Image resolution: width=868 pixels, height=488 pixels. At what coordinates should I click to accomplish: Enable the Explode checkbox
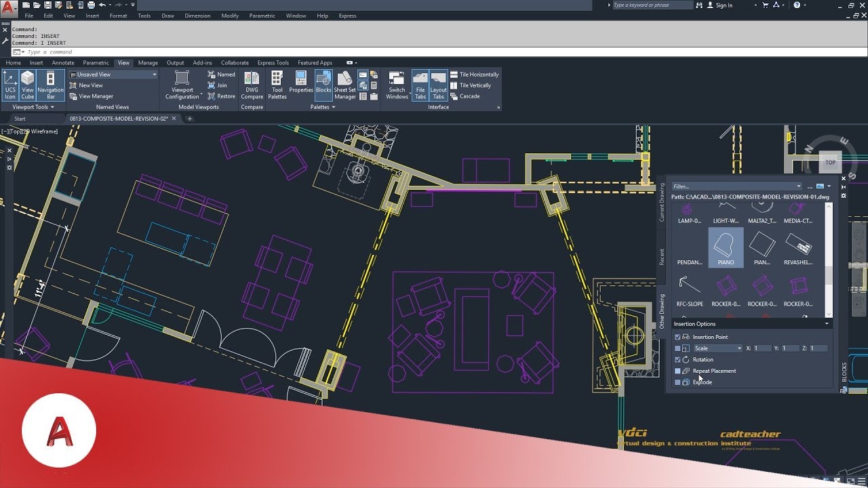point(677,382)
